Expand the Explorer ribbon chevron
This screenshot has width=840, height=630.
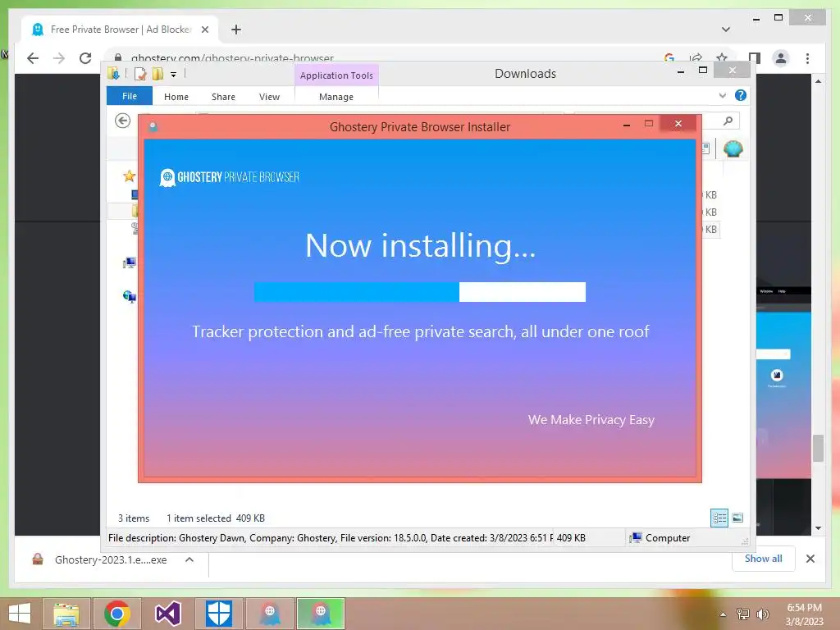pyautogui.click(x=723, y=95)
